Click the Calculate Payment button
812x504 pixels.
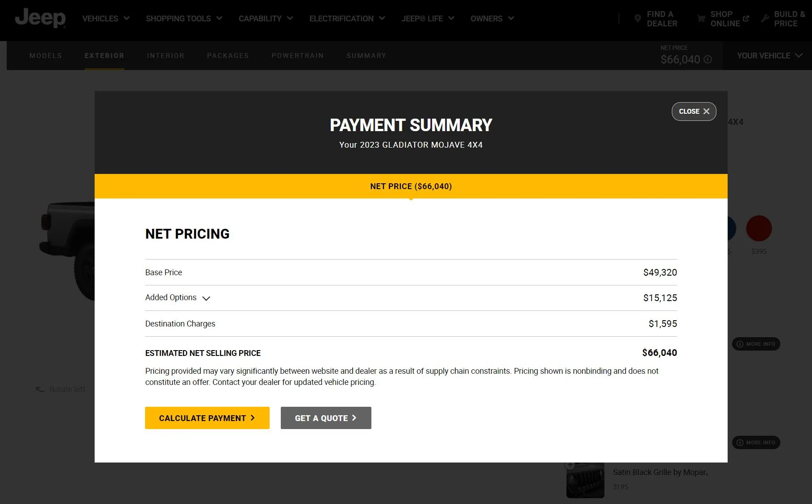pyautogui.click(x=207, y=418)
